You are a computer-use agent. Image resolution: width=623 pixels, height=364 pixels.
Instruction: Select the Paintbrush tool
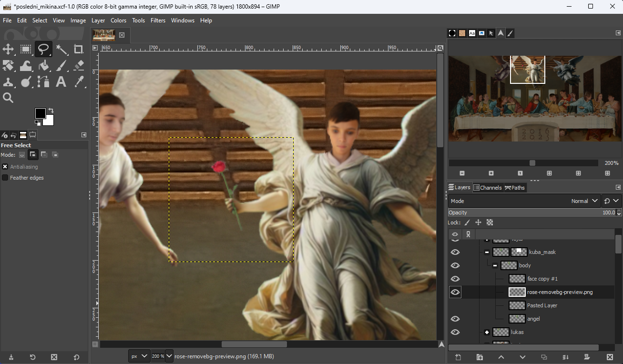61,65
